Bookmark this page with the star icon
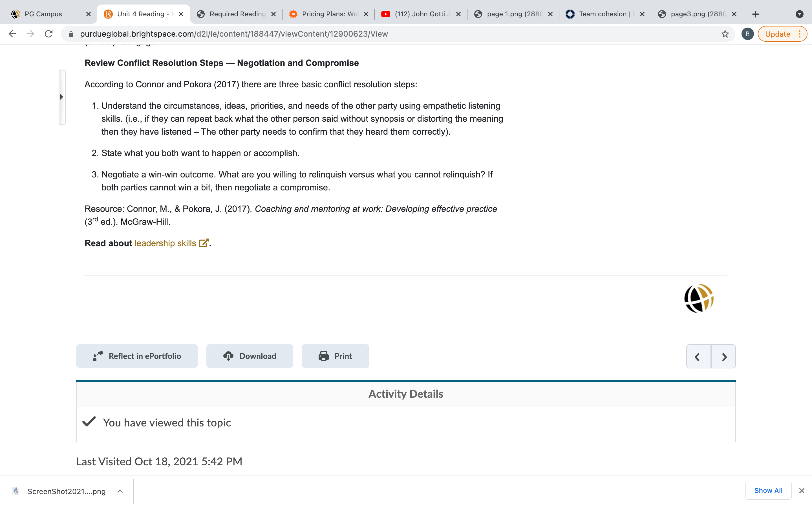The height and width of the screenshot is (507, 812). pyautogui.click(x=725, y=34)
